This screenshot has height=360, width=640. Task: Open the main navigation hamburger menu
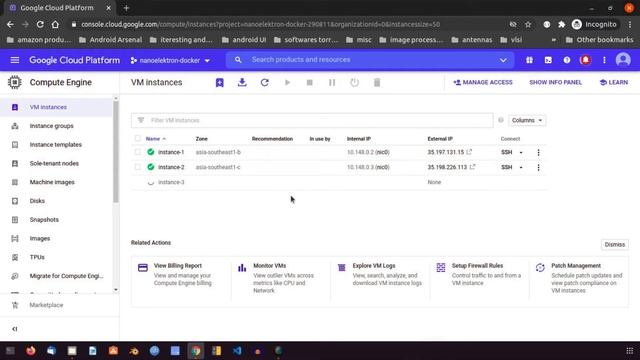pyautogui.click(x=15, y=60)
